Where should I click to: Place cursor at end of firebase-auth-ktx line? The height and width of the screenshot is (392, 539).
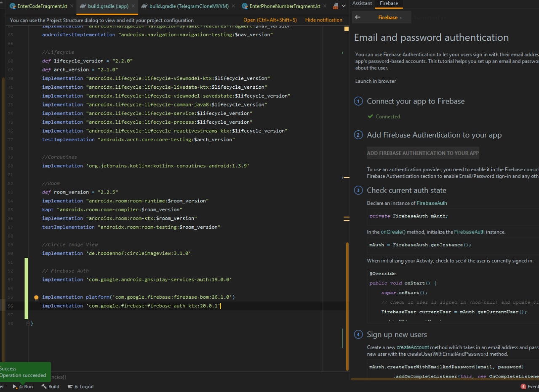click(x=221, y=306)
